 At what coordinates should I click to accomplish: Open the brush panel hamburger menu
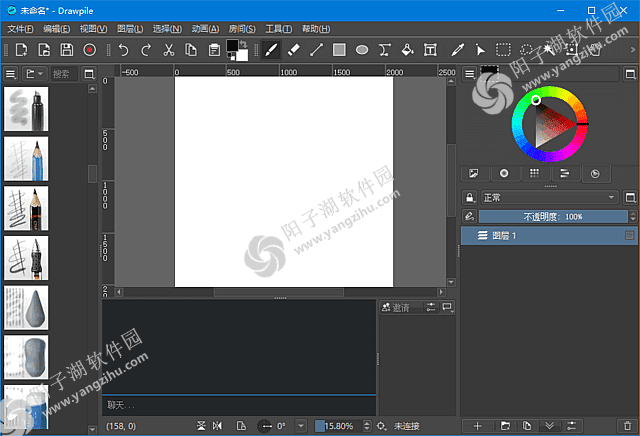(x=11, y=74)
